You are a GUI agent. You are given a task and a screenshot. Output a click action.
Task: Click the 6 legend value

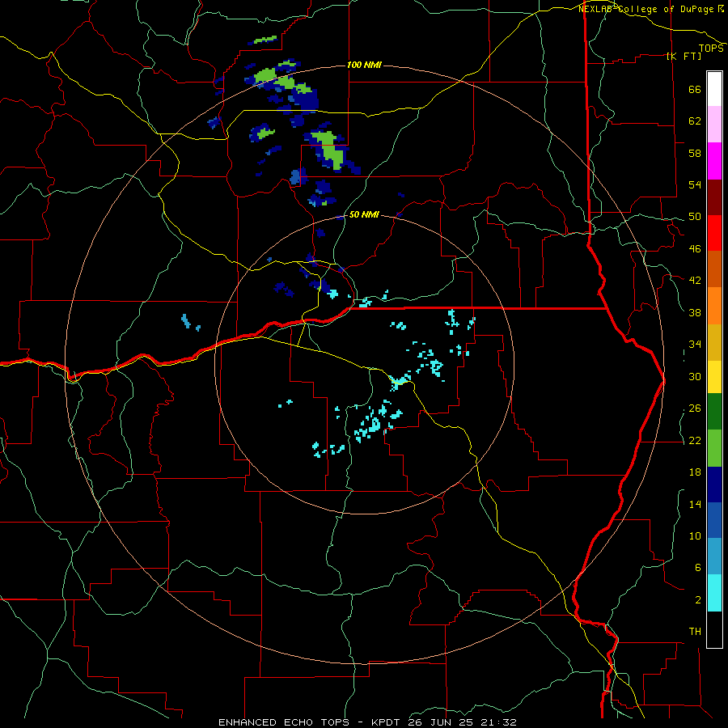[x=698, y=567]
